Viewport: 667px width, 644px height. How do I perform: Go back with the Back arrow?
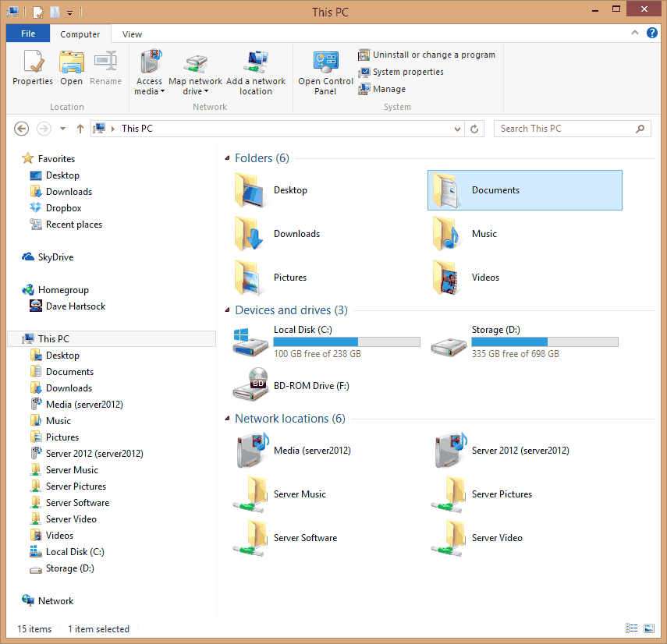point(21,129)
